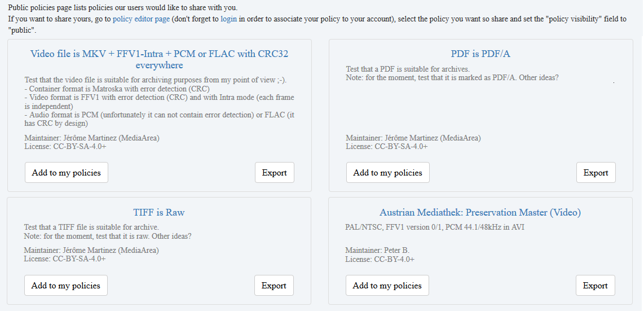
Task: Add Austrian Mediathek policy to my policies
Action: click(387, 286)
